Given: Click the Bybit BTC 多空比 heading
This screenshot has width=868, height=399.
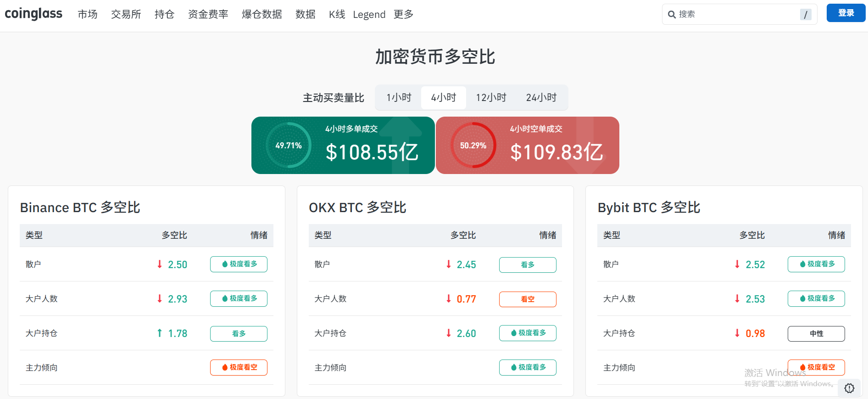Looking at the screenshot, I should [649, 208].
